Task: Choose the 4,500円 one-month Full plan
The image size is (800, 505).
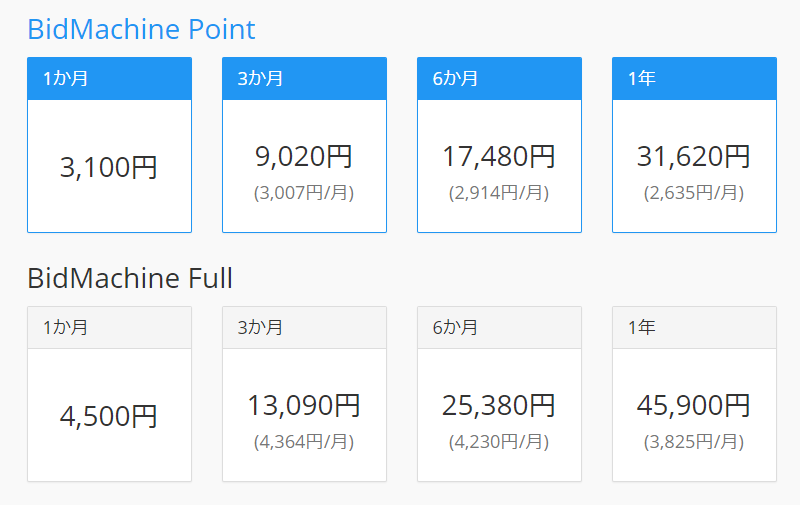Action: [x=109, y=416]
